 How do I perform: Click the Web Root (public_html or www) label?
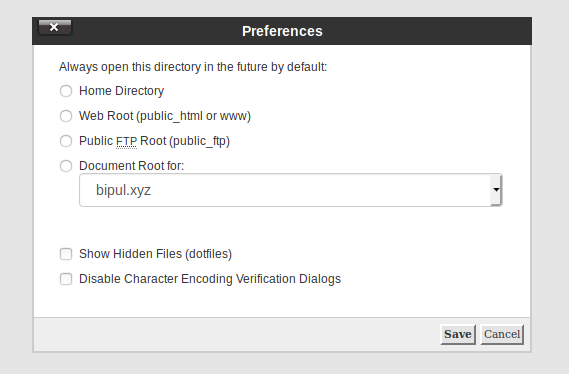pos(165,116)
